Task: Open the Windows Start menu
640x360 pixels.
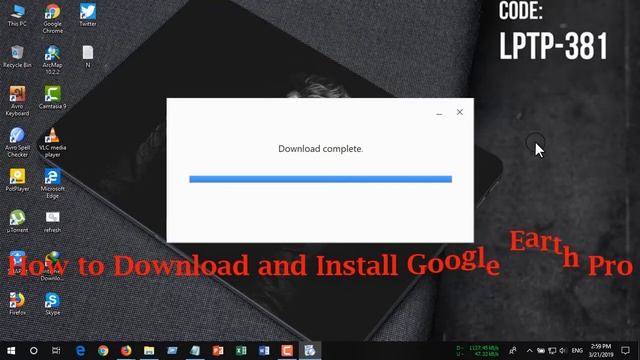Action: click(x=11, y=351)
